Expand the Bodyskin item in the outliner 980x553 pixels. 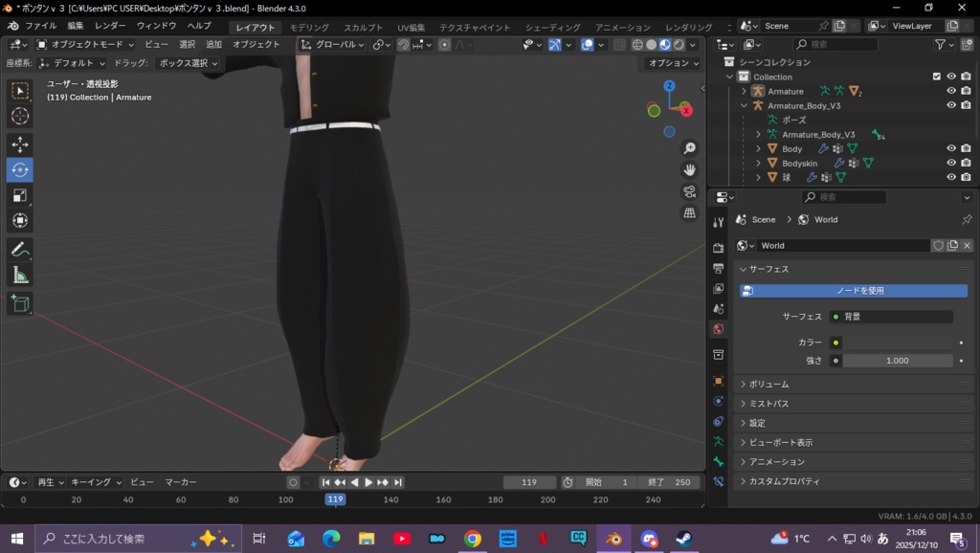pos(758,163)
